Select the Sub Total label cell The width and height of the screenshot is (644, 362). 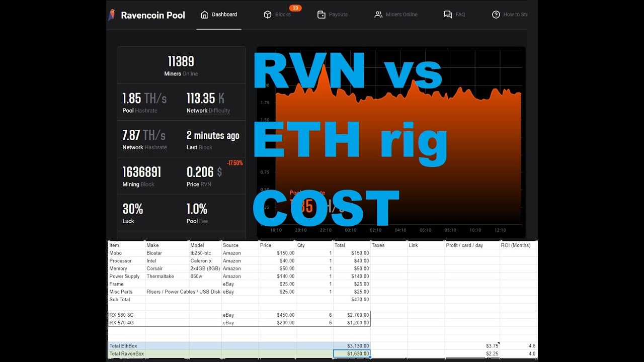click(127, 300)
